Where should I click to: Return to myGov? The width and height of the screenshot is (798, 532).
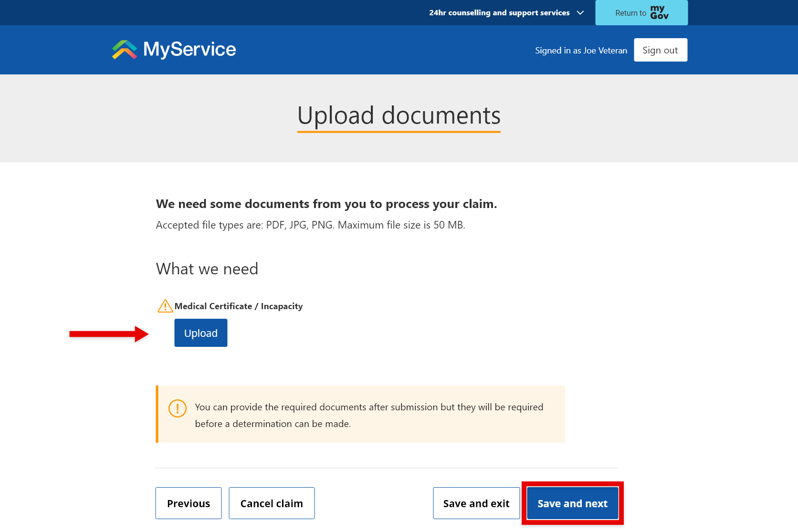tap(641, 13)
